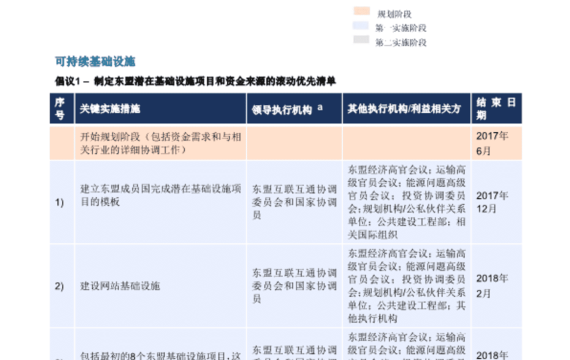Click the 建设网站基础设施 measure cell
Image resolution: width=570 pixels, height=360 pixels.
click(x=160, y=286)
